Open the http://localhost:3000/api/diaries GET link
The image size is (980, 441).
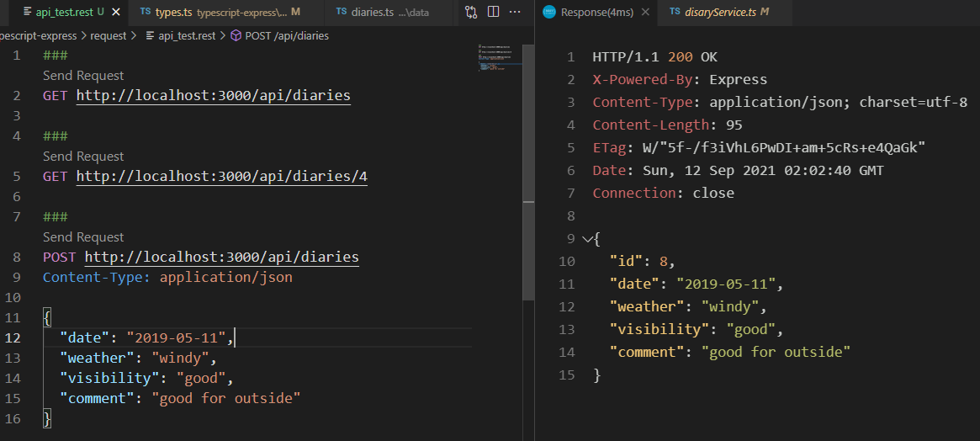point(213,96)
